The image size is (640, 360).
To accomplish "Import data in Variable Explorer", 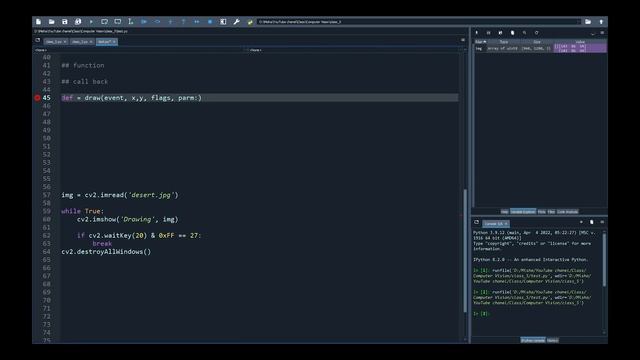I will [x=476, y=33].
